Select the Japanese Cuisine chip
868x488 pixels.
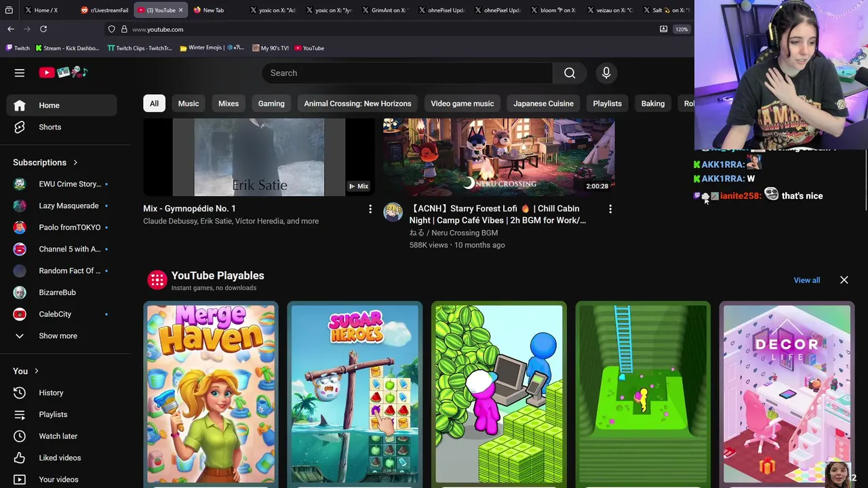pyautogui.click(x=543, y=104)
